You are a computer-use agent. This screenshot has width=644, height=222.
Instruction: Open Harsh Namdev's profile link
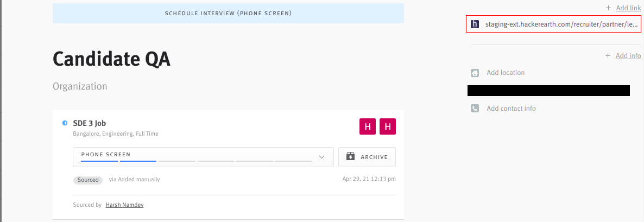[x=124, y=205]
